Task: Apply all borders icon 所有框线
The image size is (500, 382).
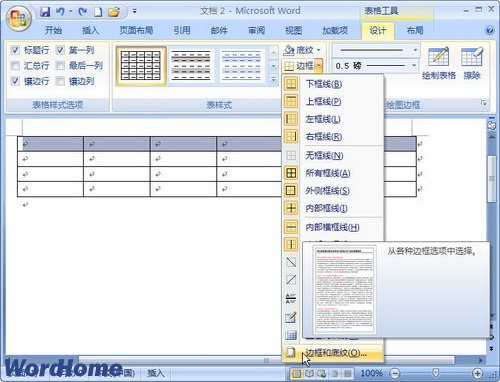Action: pos(291,173)
